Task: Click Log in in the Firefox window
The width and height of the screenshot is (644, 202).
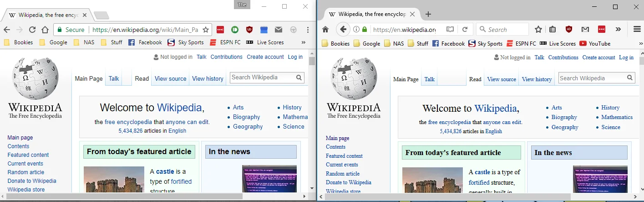Action: coord(626,57)
